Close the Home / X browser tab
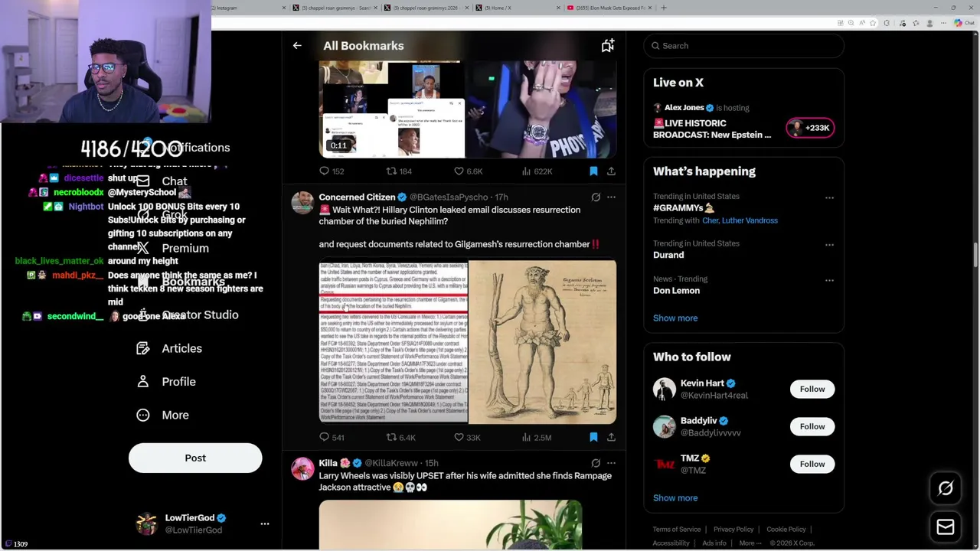980x551 pixels. coord(558,8)
